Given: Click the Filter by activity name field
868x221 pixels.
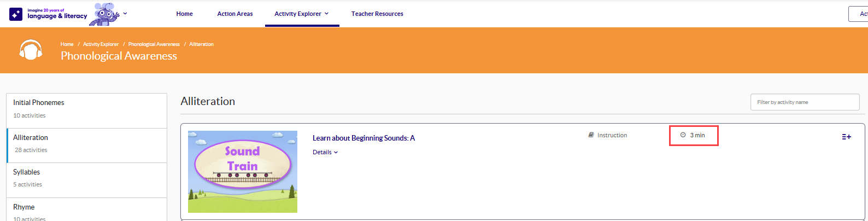Looking at the screenshot, I should [805, 102].
